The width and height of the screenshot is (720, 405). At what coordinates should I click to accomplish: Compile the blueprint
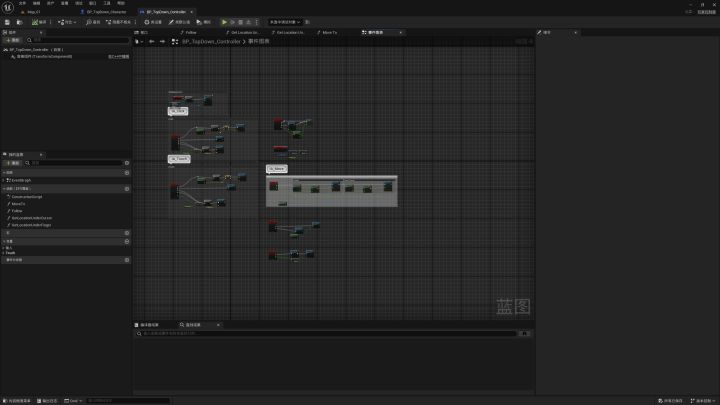[39, 22]
